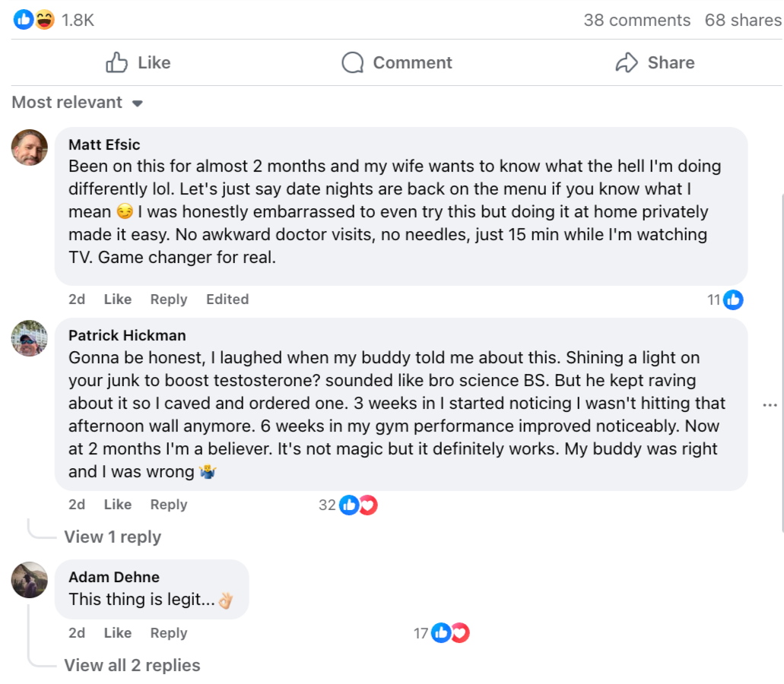
Task: Click Matt Efsic's profile picture
Action: pyautogui.click(x=30, y=147)
